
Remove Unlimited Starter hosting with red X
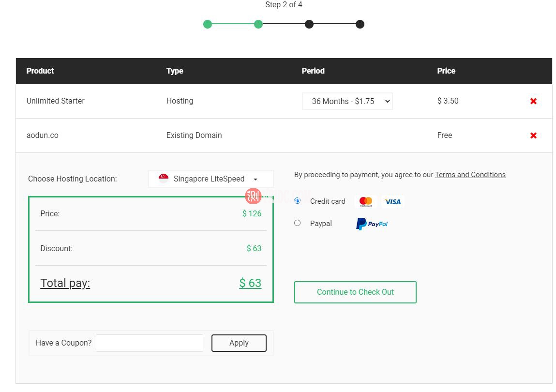pos(533,101)
